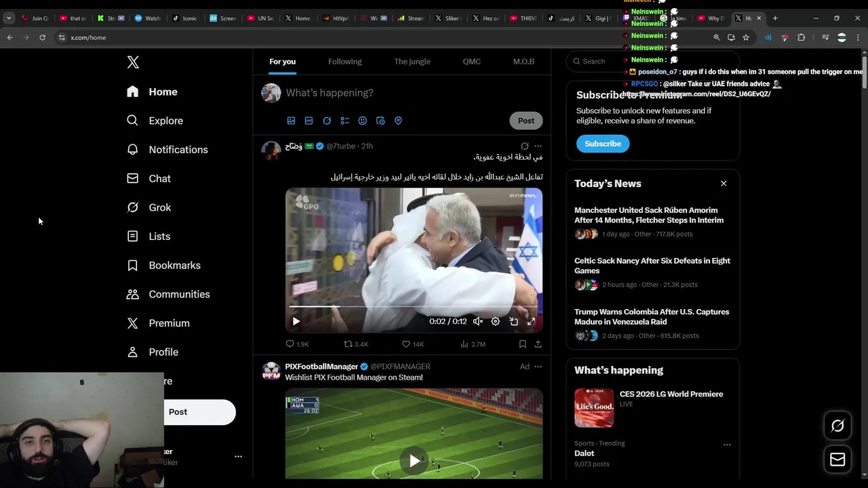Open more options on the @7turbe post
This screenshot has height=488, width=868.
pos(538,146)
